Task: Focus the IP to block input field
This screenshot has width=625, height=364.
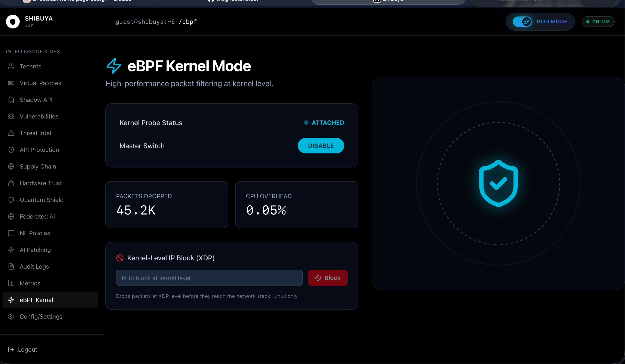Action: [209, 278]
